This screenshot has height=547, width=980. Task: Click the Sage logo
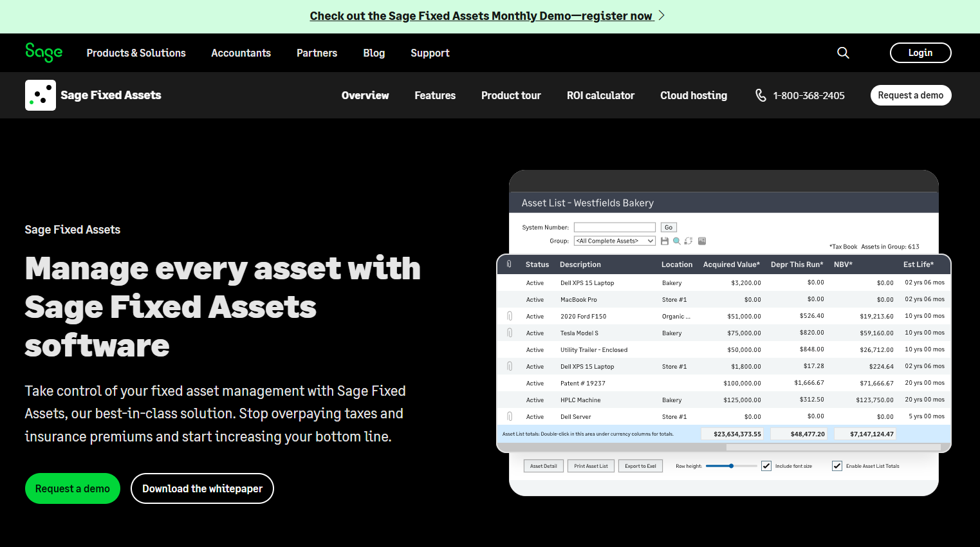(x=43, y=53)
